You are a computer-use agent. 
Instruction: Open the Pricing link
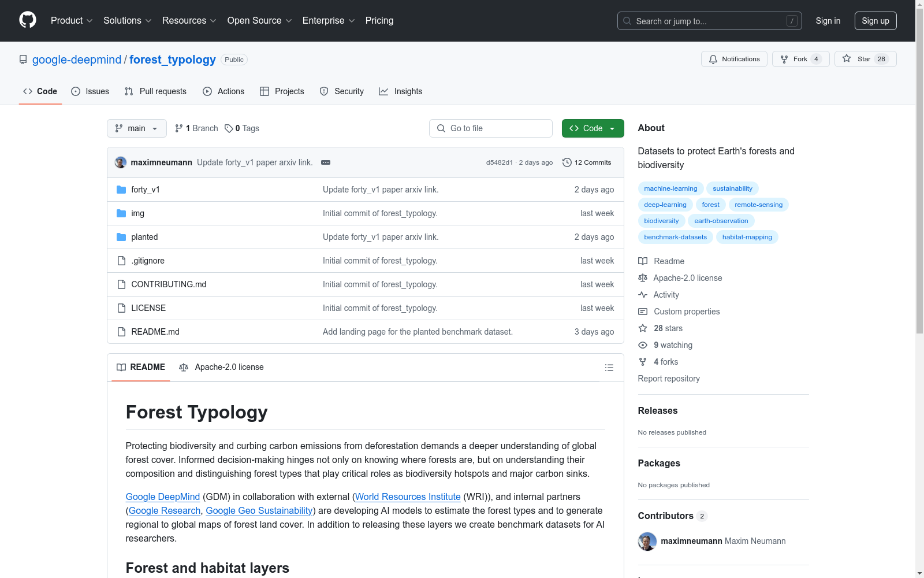(379, 21)
